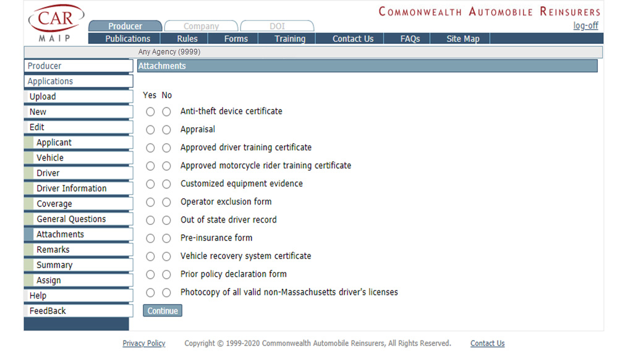Open the Publications menu
The height and width of the screenshot is (364, 628).
(127, 39)
